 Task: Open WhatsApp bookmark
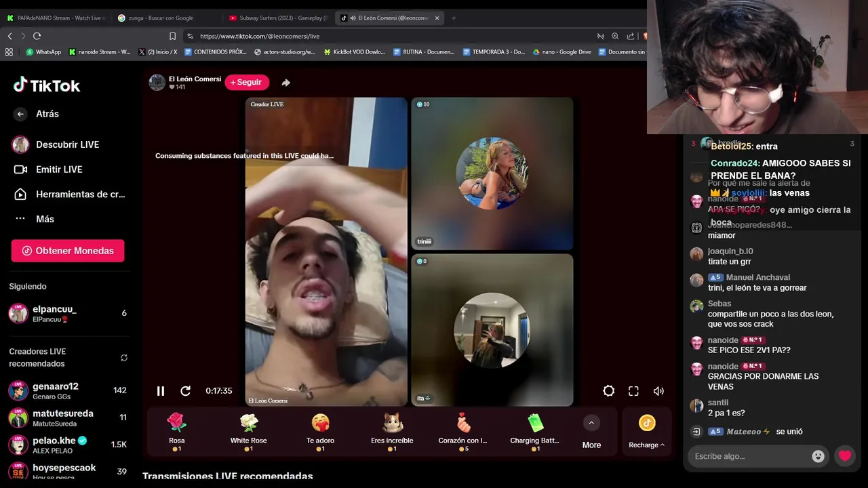click(x=43, y=52)
